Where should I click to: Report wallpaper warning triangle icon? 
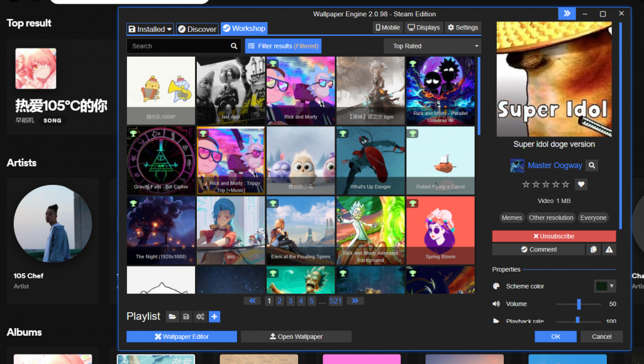click(x=609, y=249)
